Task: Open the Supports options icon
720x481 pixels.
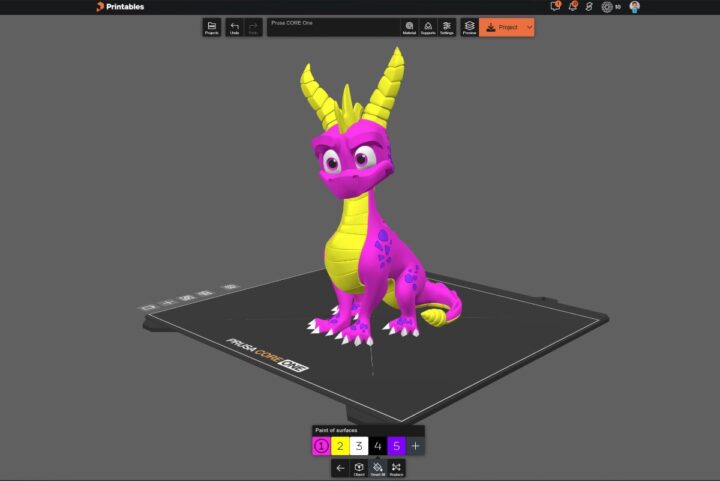Action: point(427,27)
